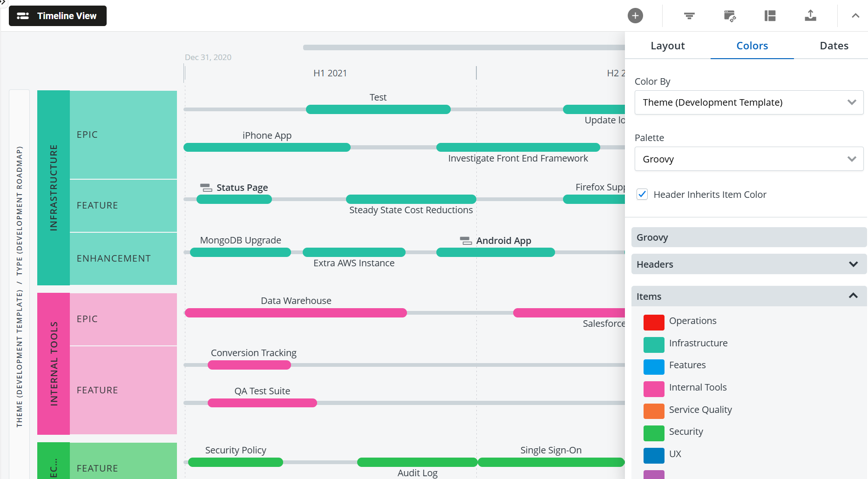This screenshot has height=479, width=868.
Task: Click the format/customize view icon
Action: click(730, 16)
